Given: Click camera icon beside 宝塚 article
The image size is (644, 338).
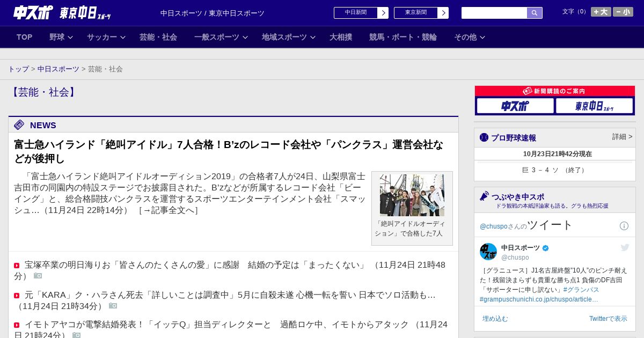Looking at the screenshot, I should coord(38,276).
